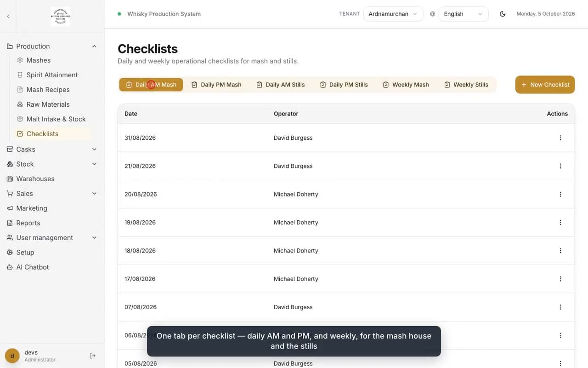
Task: Open actions menu for the 31/08/2026 row
Action: point(560,138)
